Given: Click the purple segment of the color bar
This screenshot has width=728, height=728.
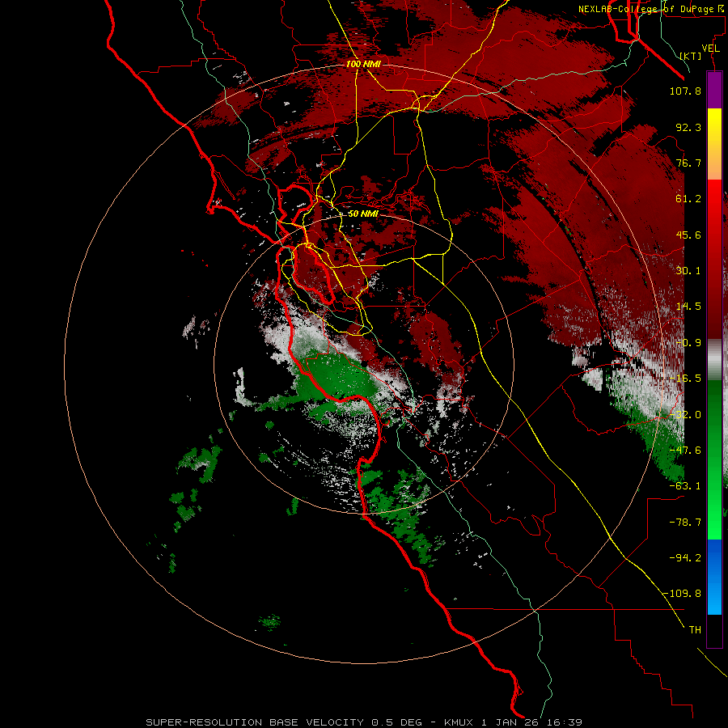Looking at the screenshot, I should pos(714,90).
